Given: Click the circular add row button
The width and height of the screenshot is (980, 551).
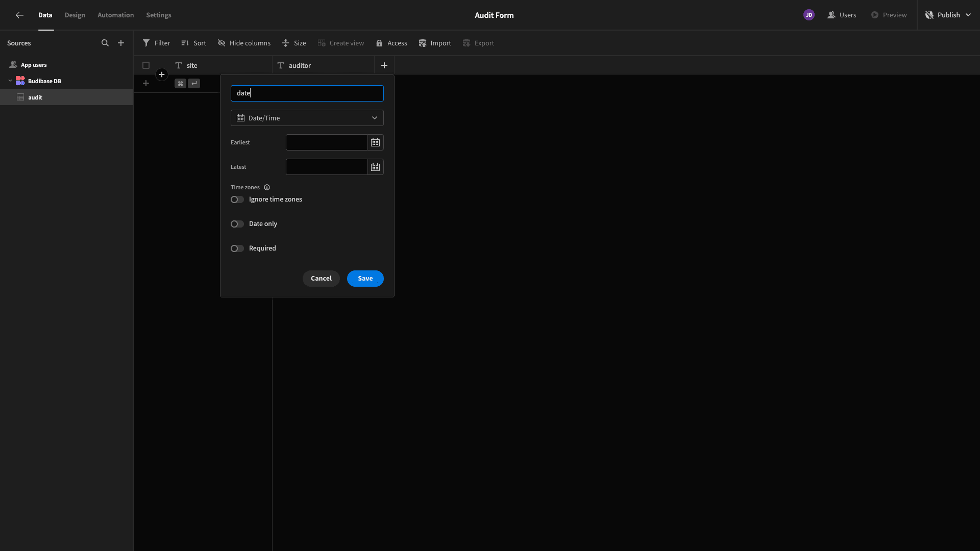Looking at the screenshot, I should 162,74.
